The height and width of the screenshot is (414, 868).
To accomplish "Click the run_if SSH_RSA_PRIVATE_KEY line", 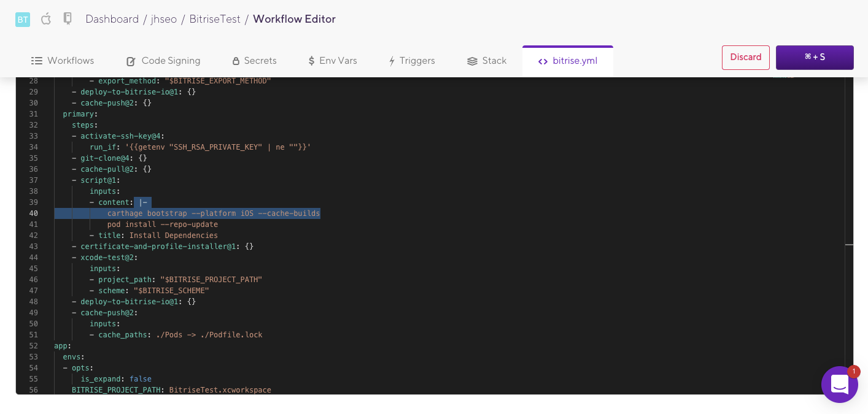I will tap(200, 147).
